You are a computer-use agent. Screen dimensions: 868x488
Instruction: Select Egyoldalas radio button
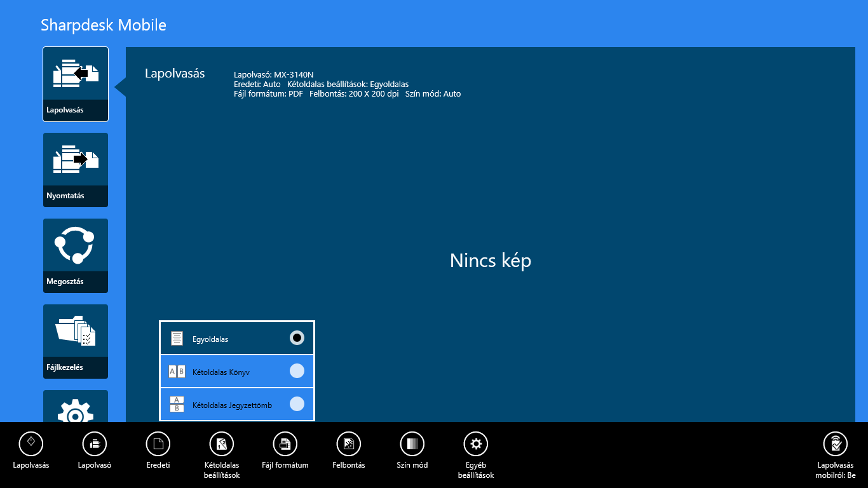(x=297, y=338)
